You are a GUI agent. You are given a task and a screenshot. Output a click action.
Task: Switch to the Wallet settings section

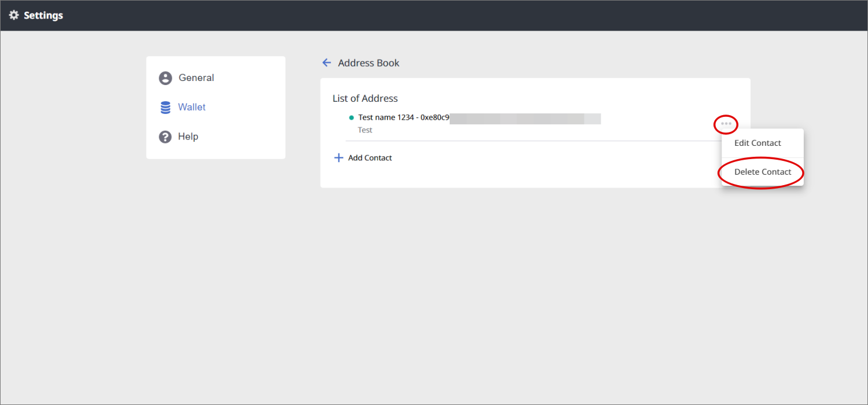pos(192,108)
